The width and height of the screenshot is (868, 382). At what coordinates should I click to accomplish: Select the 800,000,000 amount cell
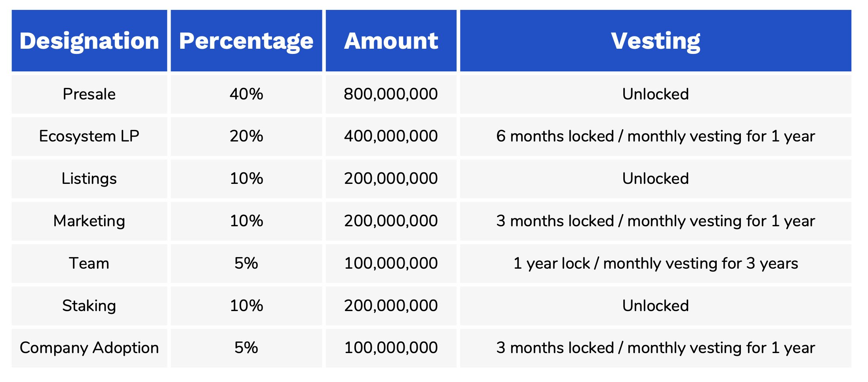tap(391, 94)
